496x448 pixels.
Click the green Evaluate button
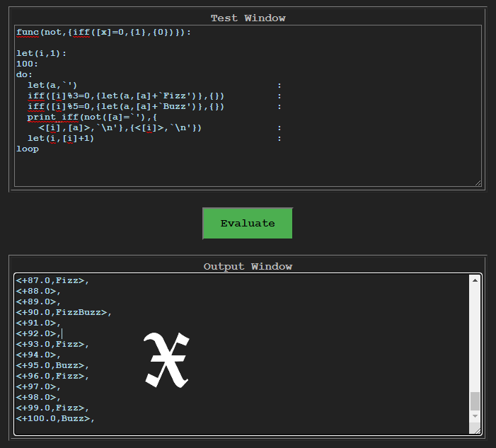[247, 223]
